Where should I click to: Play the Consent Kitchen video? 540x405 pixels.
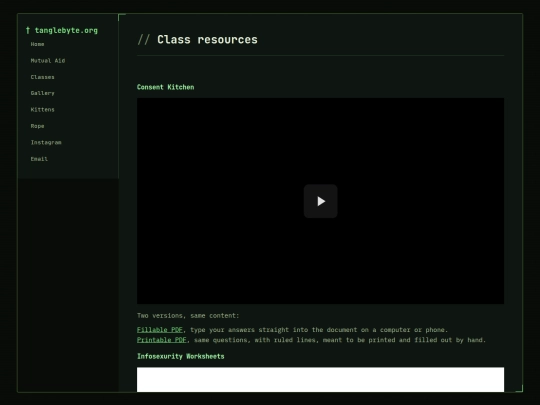click(x=320, y=201)
